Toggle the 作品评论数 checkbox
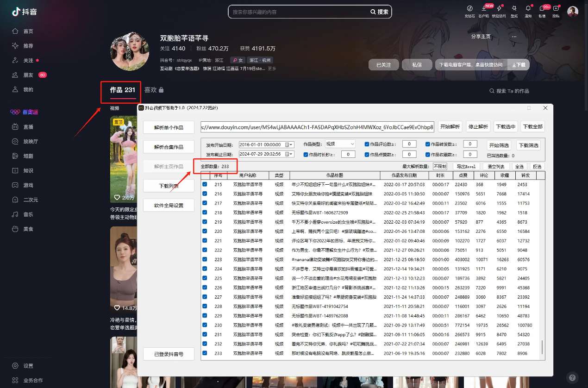 coord(367,144)
